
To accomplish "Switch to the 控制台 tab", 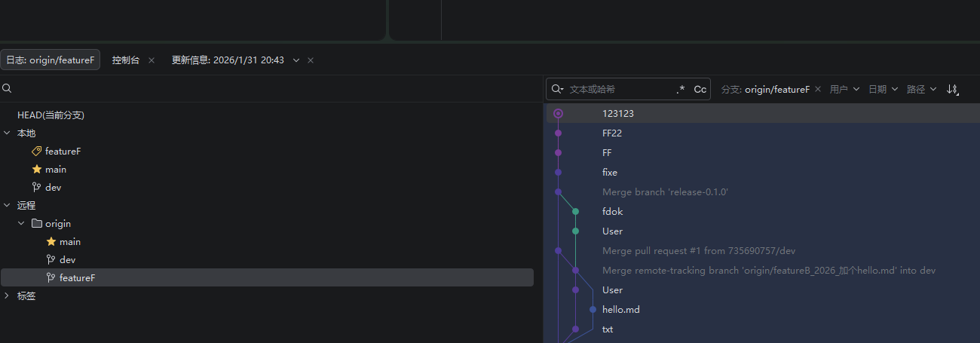I will [126, 60].
